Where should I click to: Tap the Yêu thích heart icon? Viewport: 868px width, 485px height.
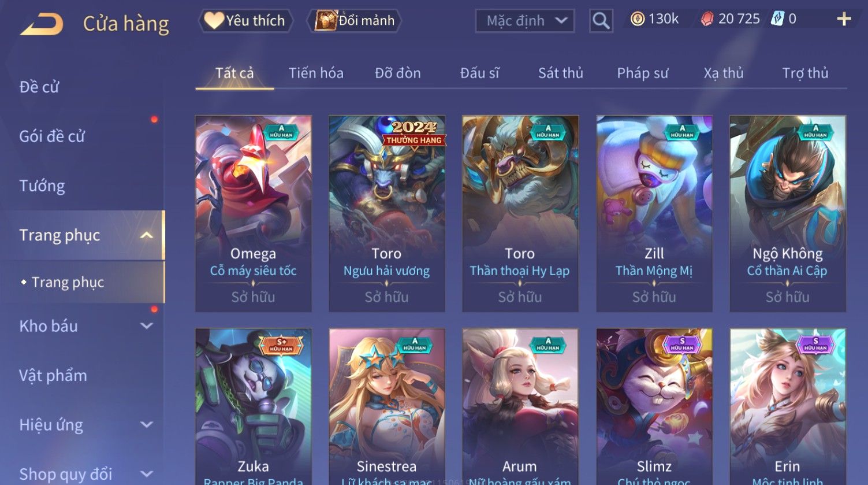point(214,21)
